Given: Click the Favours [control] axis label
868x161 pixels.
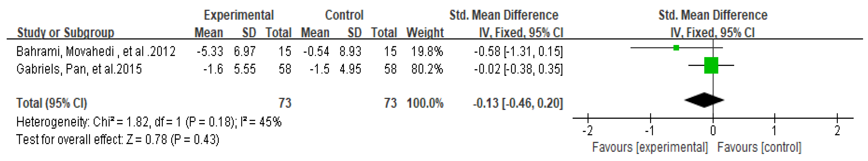Looking at the screenshot, I should coord(759,147).
